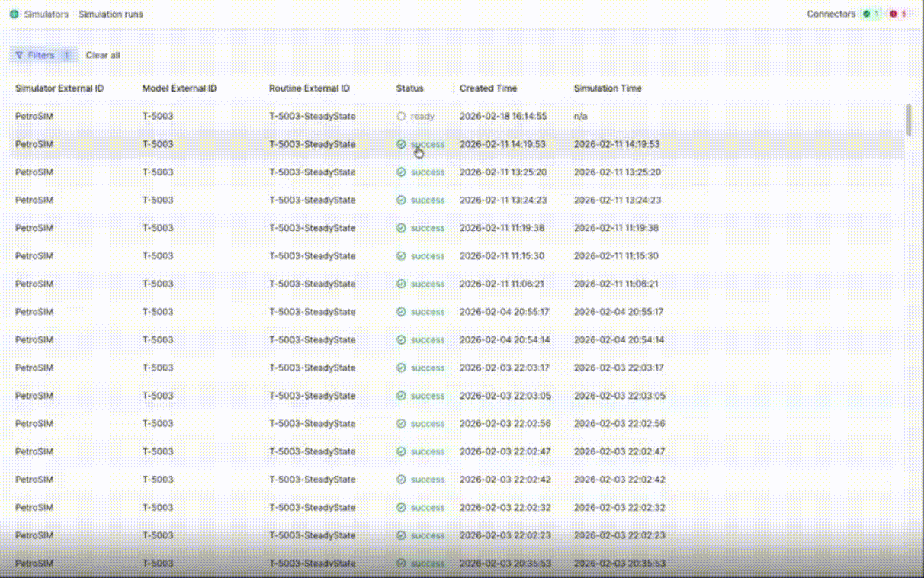Click success check icon for run 2026-02-03 22:02:32
This screenshot has width=924, height=578.
401,508
